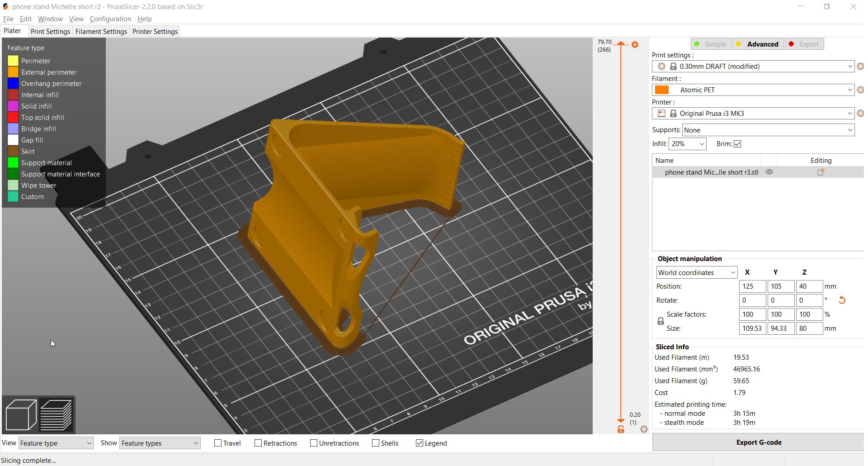Open the Configuration menu
Screen dimensions: 868x466
(x=110, y=19)
